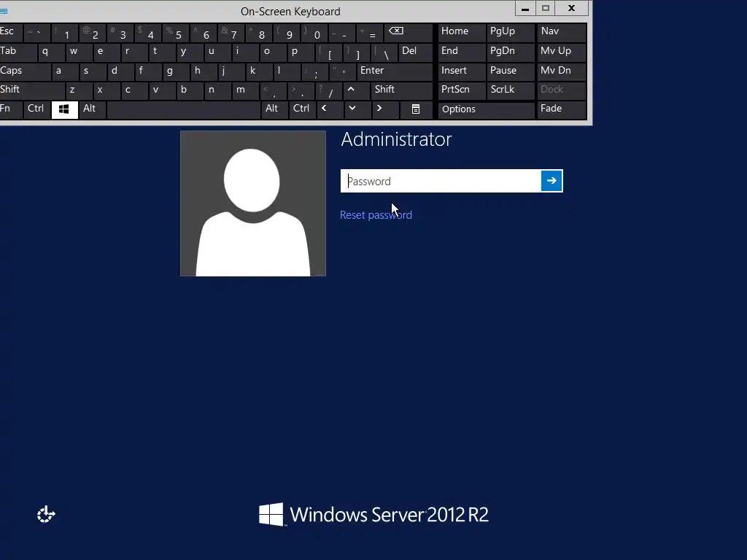The width and height of the screenshot is (747, 560).
Task: Tap the letter p key
Action: pyautogui.click(x=300, y=52)
